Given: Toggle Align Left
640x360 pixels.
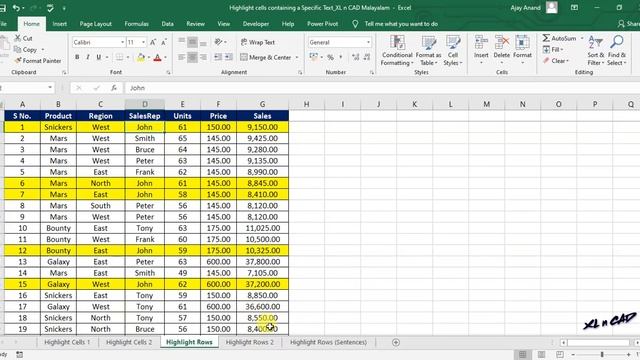Looking at the screenshot, I should (x=182, y=57).
